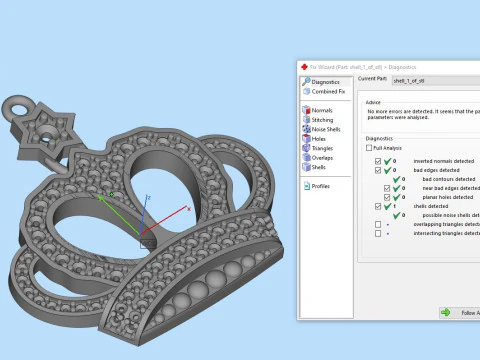Click the Triangles icon
This screenshot has width=480, height=360.
tap(306, 148)
